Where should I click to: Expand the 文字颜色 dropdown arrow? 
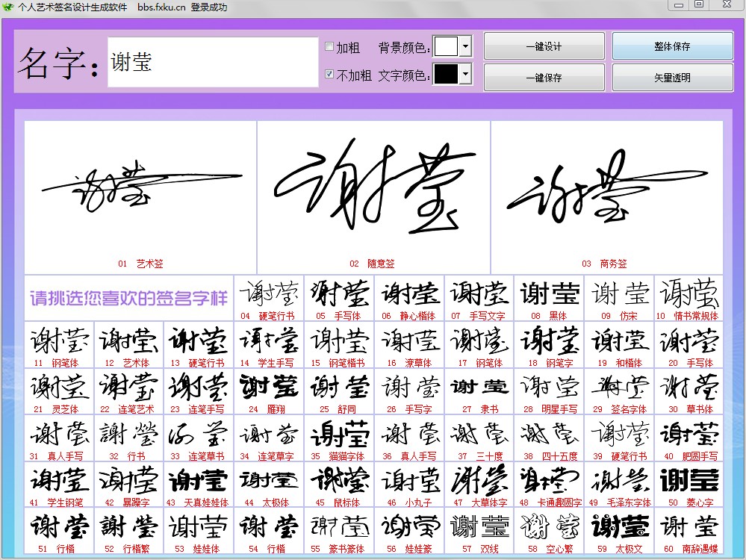(466, 75)
